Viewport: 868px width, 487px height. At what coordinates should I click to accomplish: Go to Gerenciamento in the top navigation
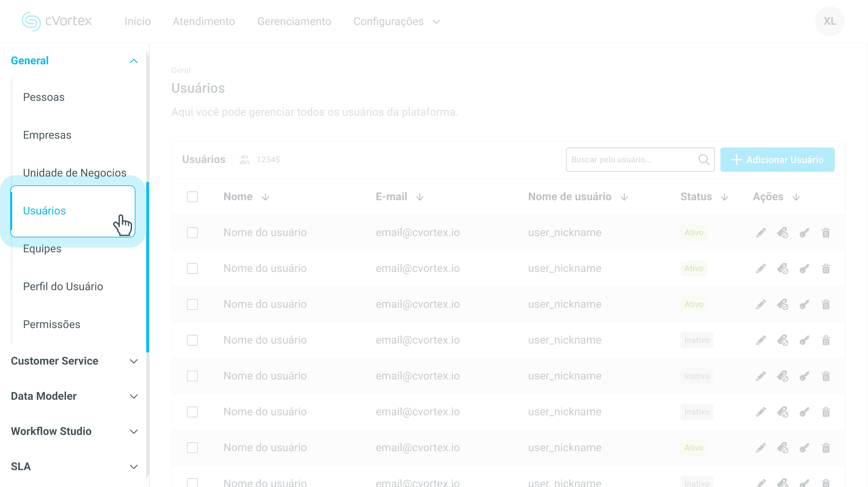pos(294,21)
